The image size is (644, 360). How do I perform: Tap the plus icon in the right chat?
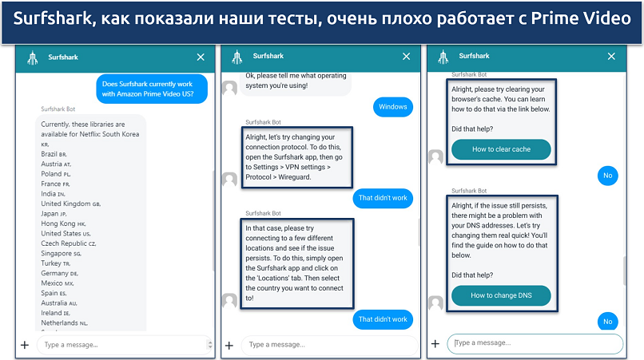coord(435,344)
